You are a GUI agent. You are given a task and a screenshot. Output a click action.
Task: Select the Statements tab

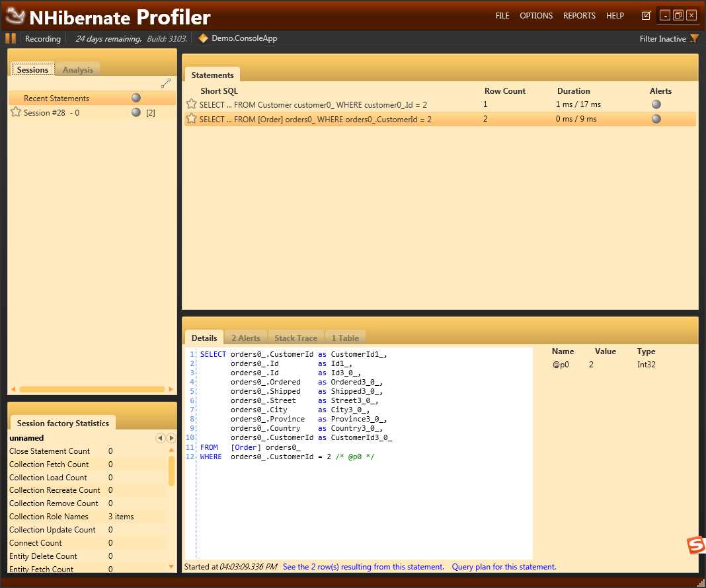pyautogui.click(x=212, y=75)
